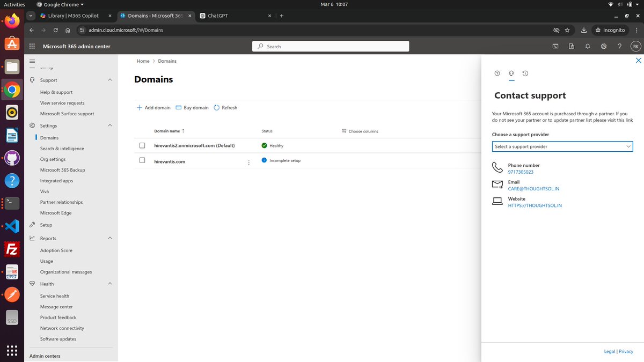Click the header help question mark

click(620, 47)
